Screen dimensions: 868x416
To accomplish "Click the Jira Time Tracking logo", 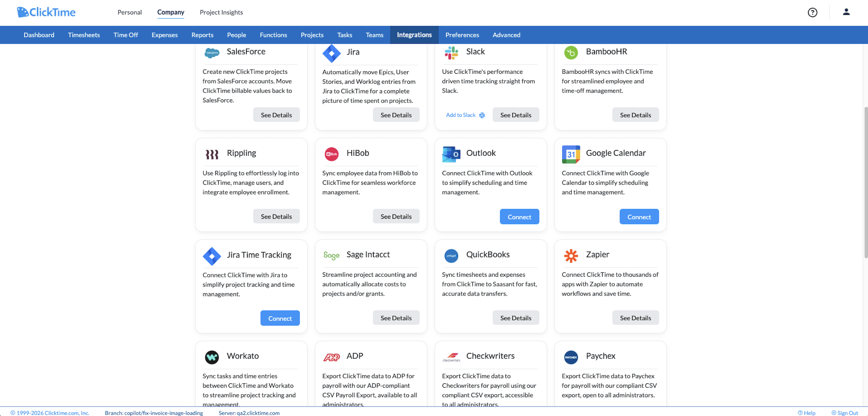I will click(212, 256).
